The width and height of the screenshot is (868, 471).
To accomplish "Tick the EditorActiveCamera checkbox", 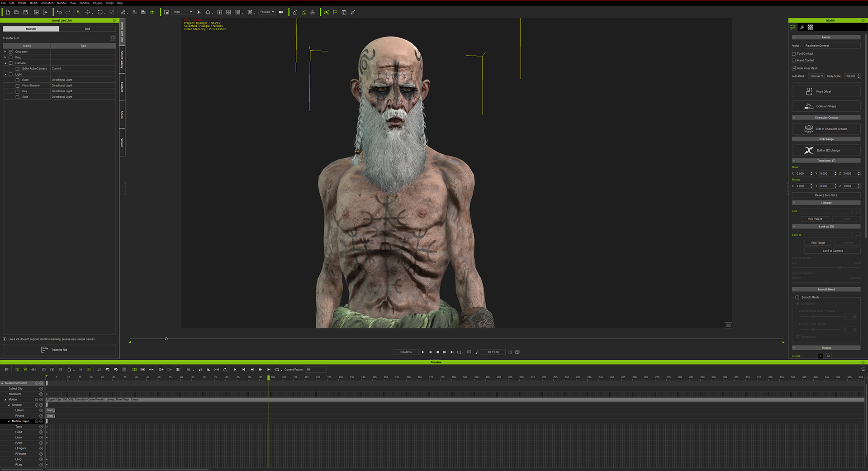I will click(x=18, y=69).
